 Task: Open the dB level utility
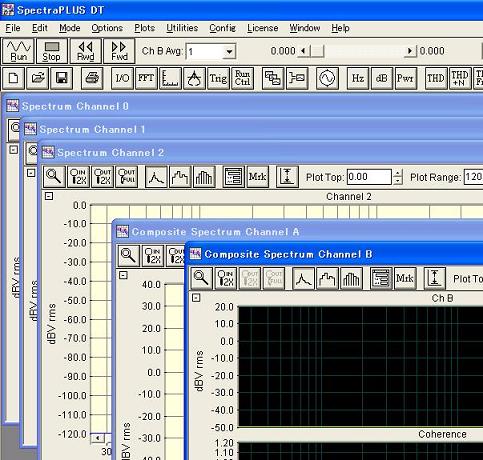pos(382,78)
